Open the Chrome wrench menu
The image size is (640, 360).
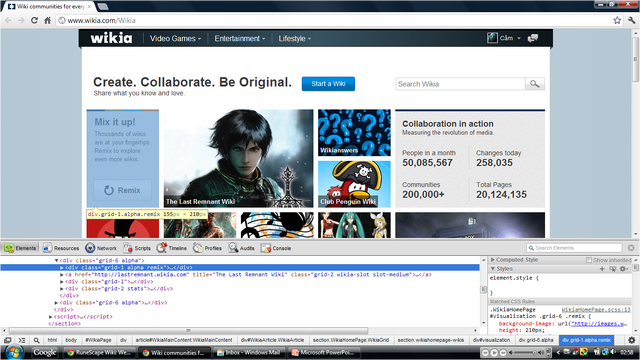pos(631,20)
